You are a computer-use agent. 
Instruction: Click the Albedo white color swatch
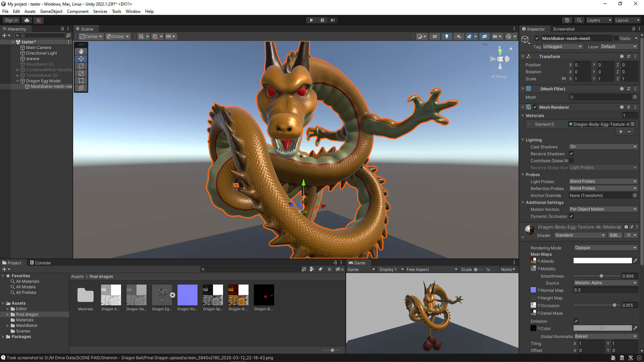(602, 261)
